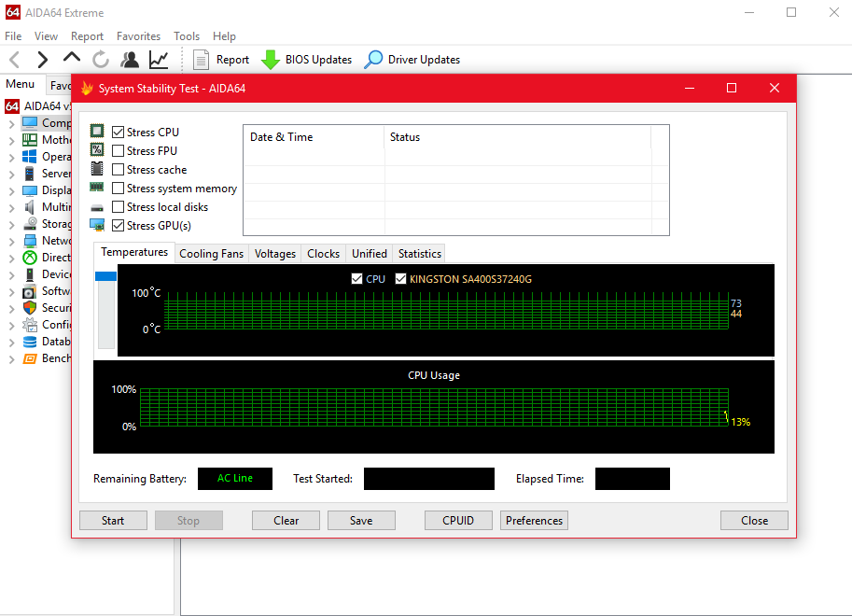The width and height of the screenshot is (852, 616).
Task: Open the graph chart toolbar icon
Action: [x=159, y=59]
